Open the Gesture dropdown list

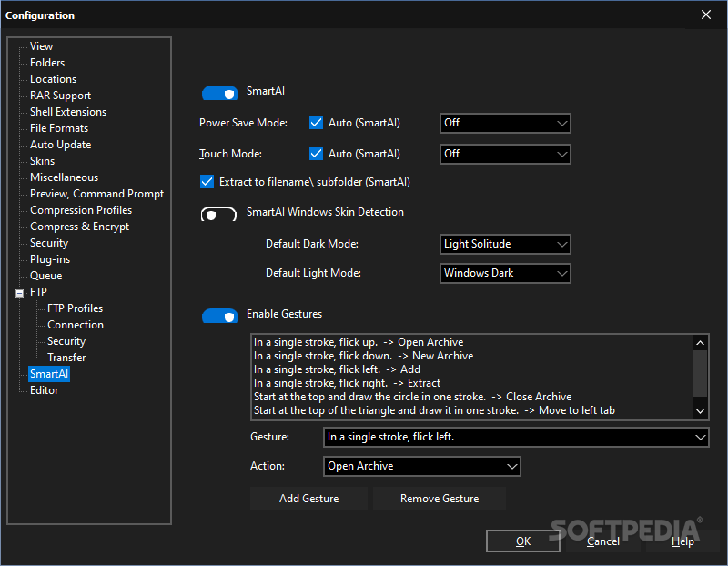pos(516,437)
